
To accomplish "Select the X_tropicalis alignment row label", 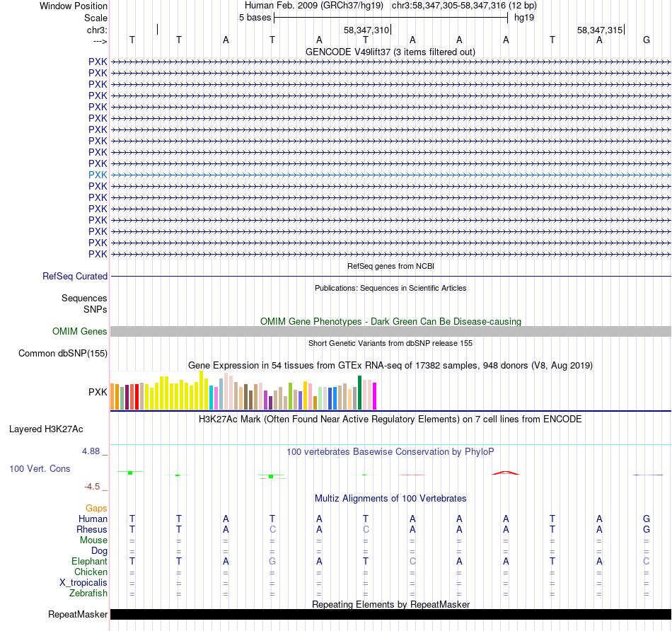I will (x=83, y=583).
